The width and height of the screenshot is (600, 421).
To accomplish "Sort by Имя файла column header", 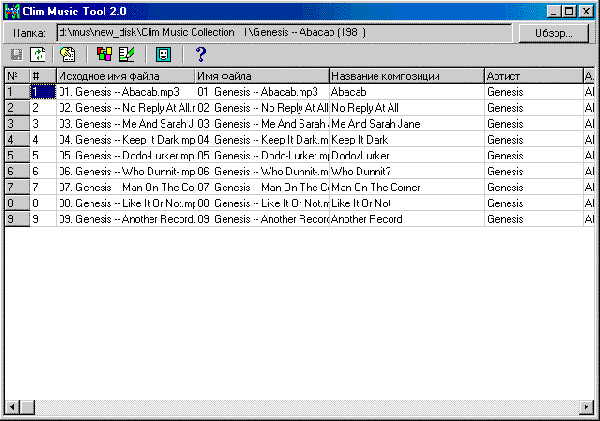I will coord(261,76).
